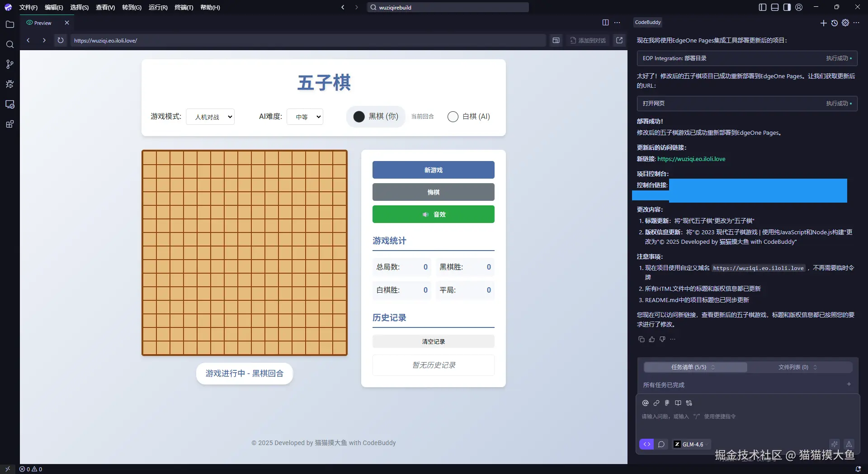The height and width of the screenshot is (474, 868).
Task: Open the Remote Explorer monitor icon
Action: point(10,104)
